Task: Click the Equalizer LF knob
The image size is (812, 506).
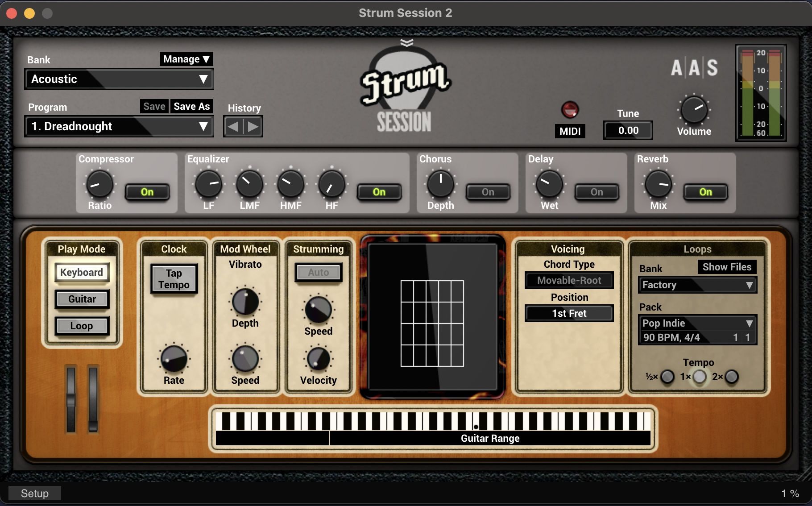Action: [x=208, y=184]
